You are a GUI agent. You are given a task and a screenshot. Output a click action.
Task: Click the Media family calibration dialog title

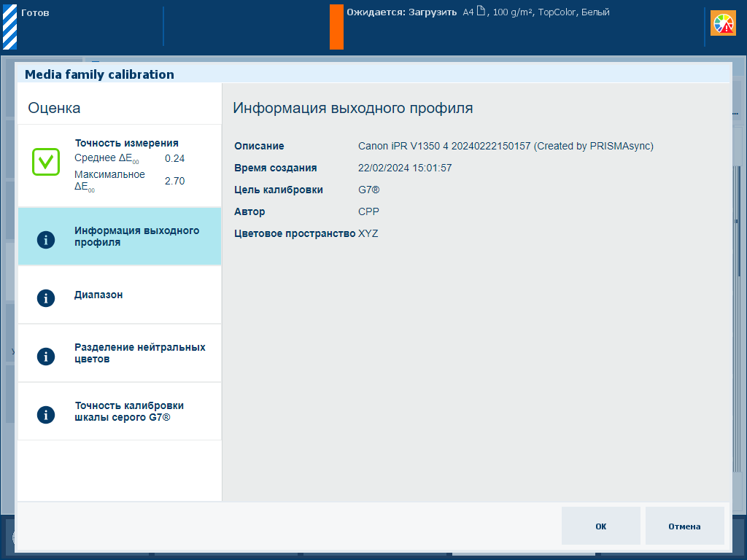tap(99, 74)
